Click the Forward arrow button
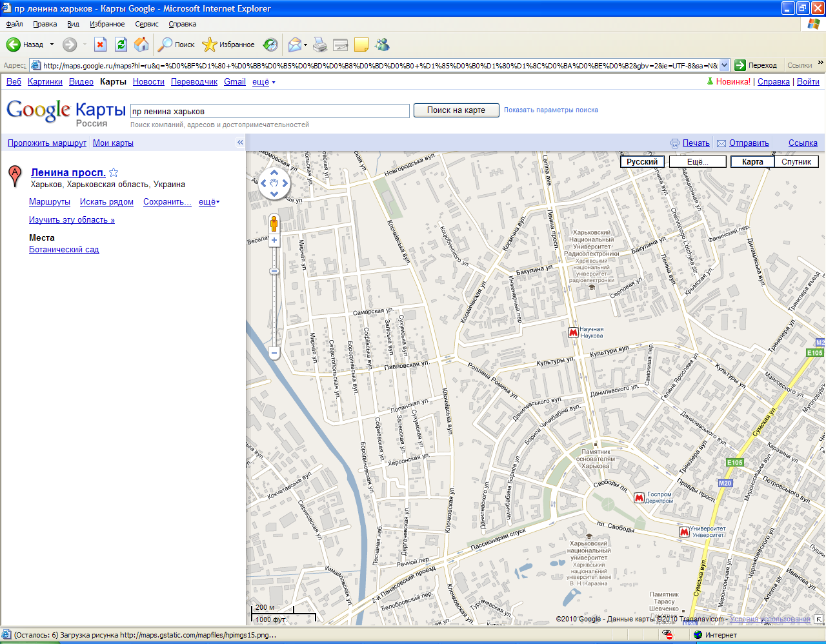826x644 pixels. click(x=70, y=45)
